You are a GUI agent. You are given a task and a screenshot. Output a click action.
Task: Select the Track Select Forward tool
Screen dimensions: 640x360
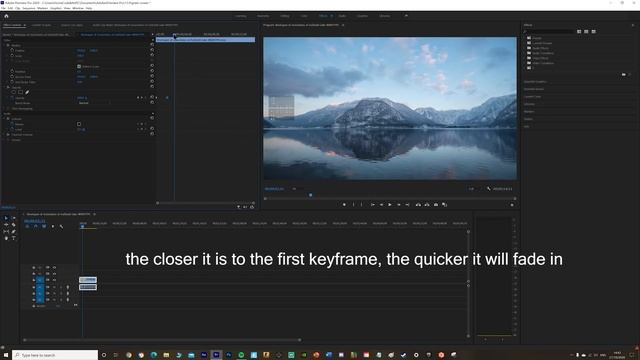point(13,218)
